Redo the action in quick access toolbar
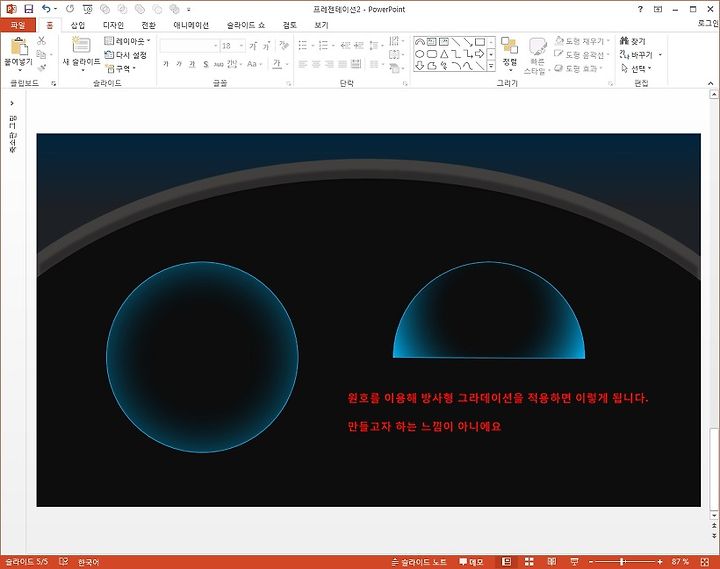The image size is (720, 569). [x=70, y=9]
